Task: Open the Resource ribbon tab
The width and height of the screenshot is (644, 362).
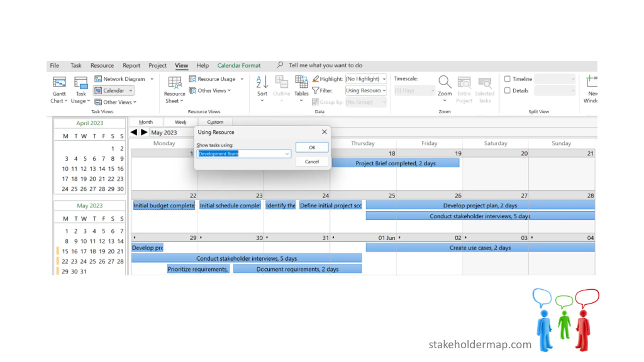Action: [x=102, y=65]
